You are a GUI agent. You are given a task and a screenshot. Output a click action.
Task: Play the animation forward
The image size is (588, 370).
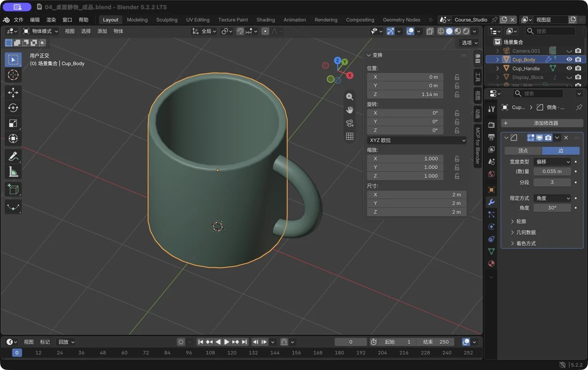point(226,342)
